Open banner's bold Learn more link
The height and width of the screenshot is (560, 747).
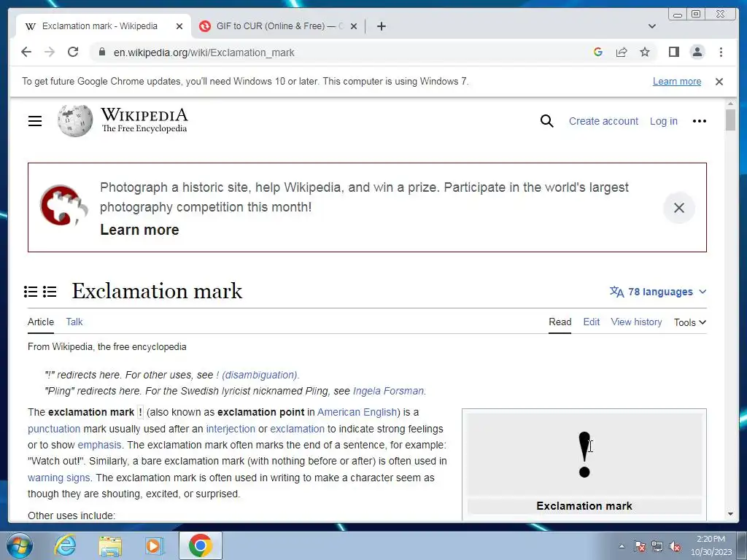point(139,230)
